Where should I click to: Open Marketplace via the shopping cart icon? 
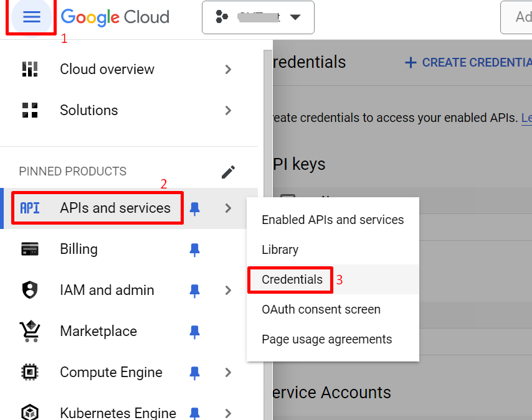tap(29, 331)
